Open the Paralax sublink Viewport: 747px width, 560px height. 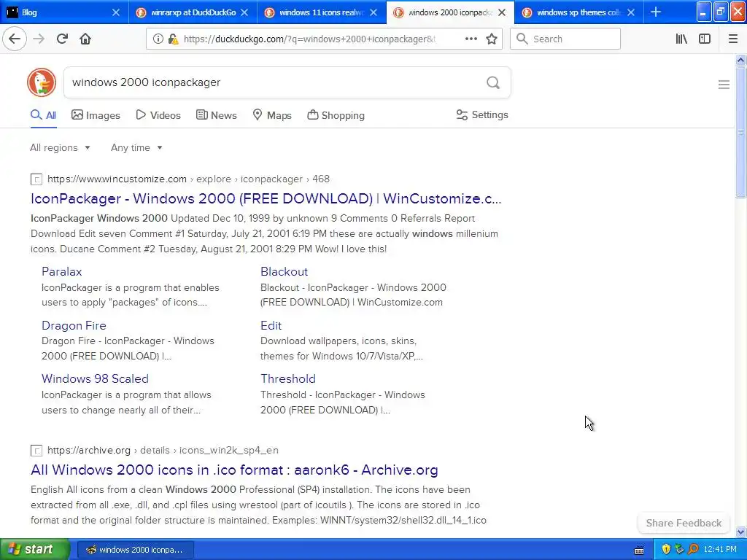tap(61, 271)
